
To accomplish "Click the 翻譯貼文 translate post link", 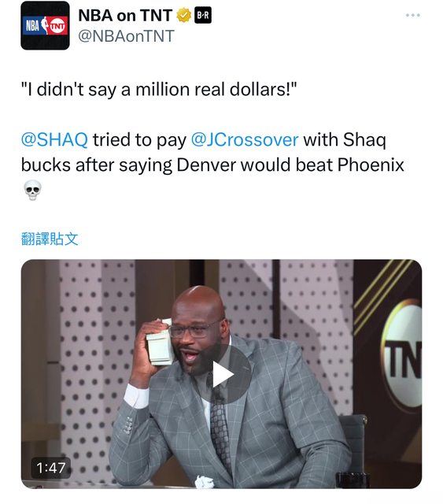I will [50, 239].
